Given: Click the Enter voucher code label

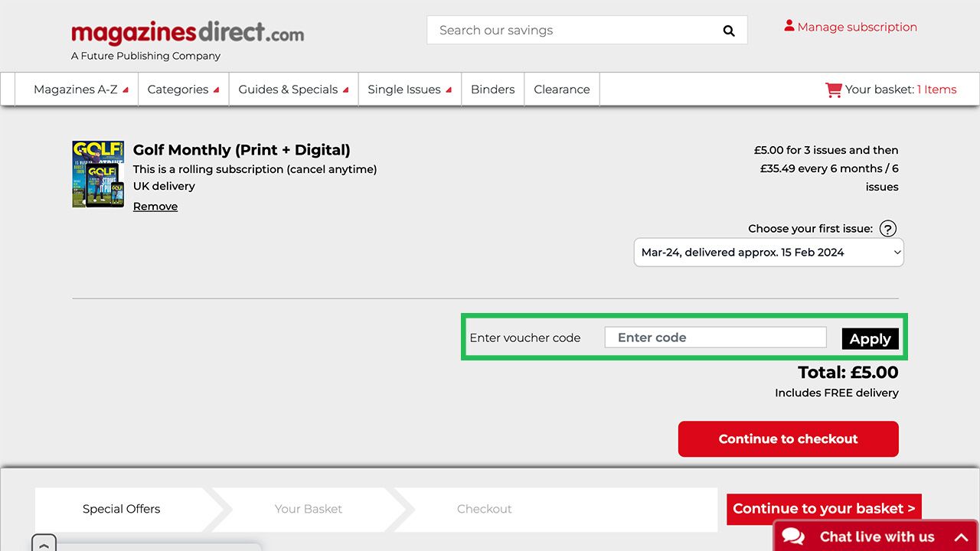Looking at the screenshot, I should (525, 338).
